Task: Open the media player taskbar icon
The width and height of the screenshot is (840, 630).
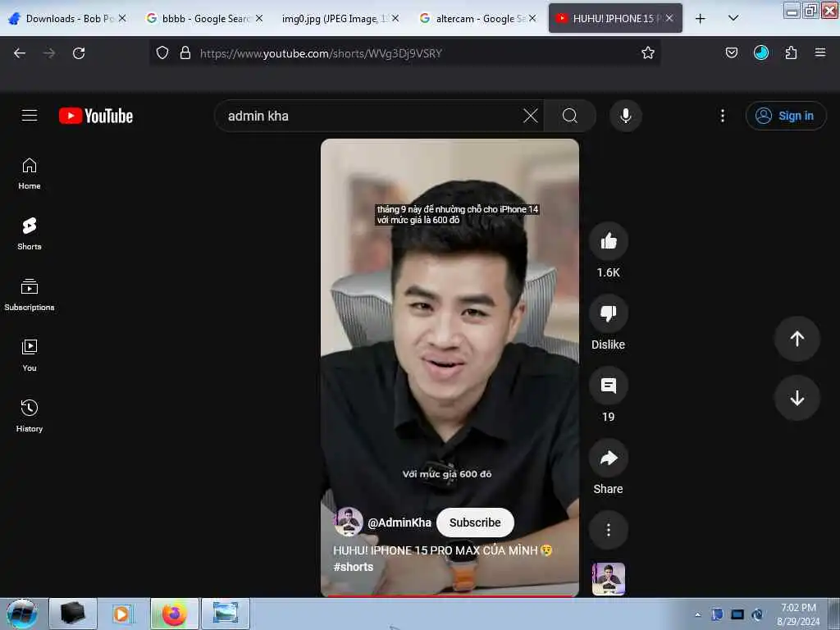Action: (123, 614)
